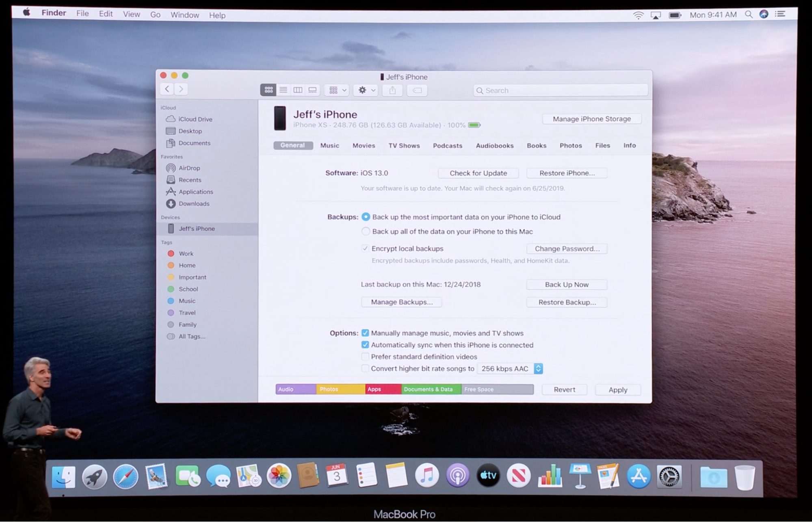
Task: Select back up to iCloud radio option
Action: click(366, 217)
